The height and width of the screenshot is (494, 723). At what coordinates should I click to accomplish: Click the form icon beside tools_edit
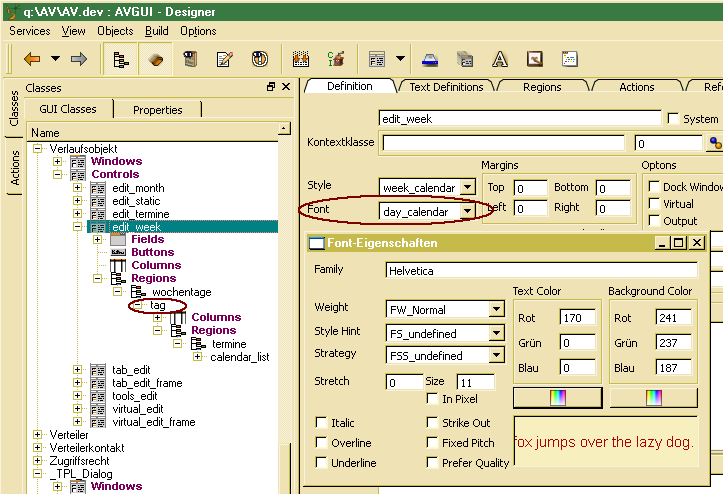click(x=98, y=396)
